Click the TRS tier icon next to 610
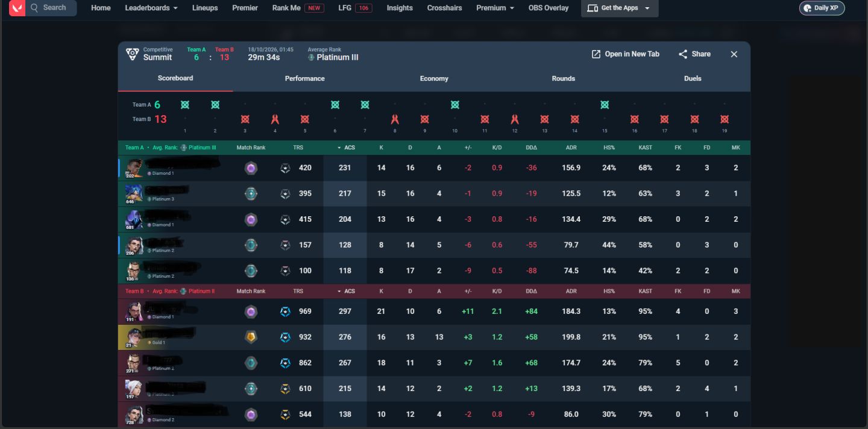The height and width of the screenshot is (429, 868). pos(285,389)
